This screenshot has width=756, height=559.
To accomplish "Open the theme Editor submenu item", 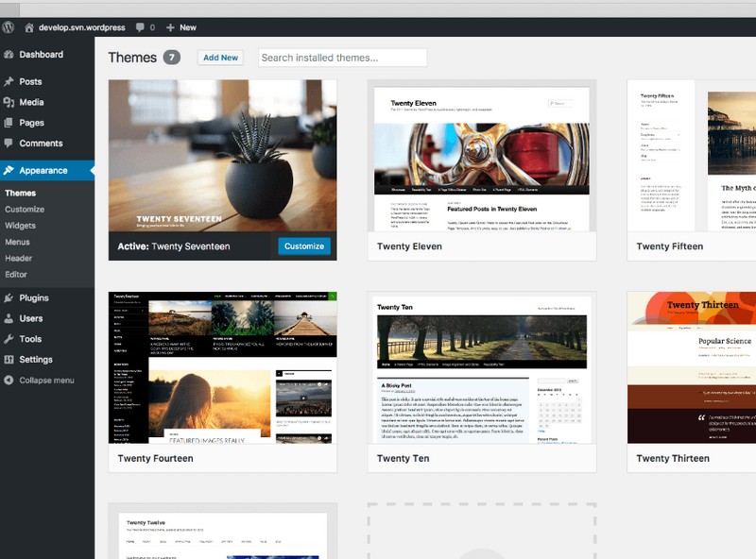I will (16, 274).
